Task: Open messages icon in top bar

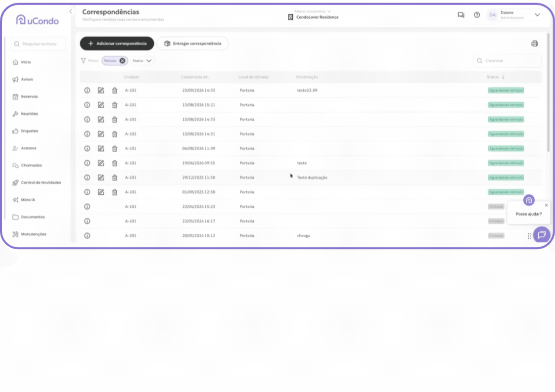Action: [461, 15]
